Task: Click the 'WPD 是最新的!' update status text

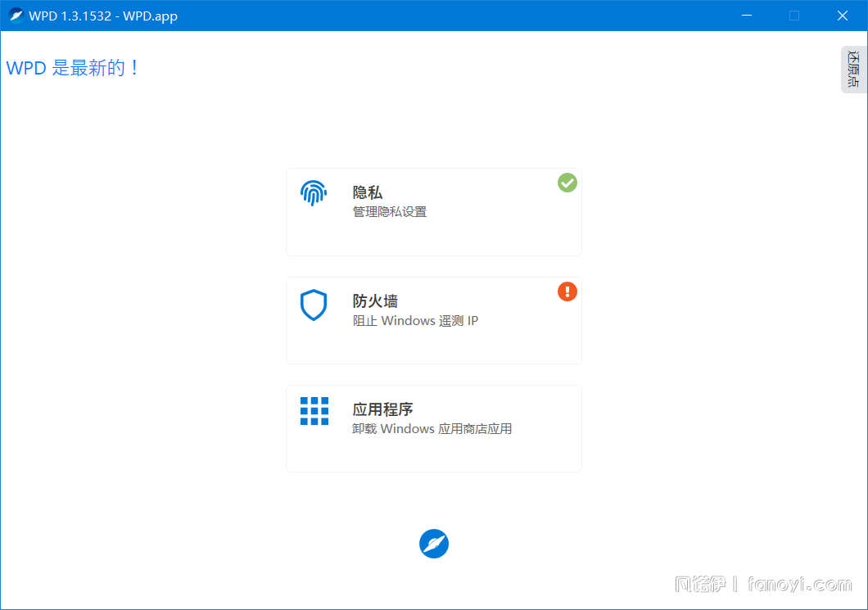Action: (x=74, y=68)
